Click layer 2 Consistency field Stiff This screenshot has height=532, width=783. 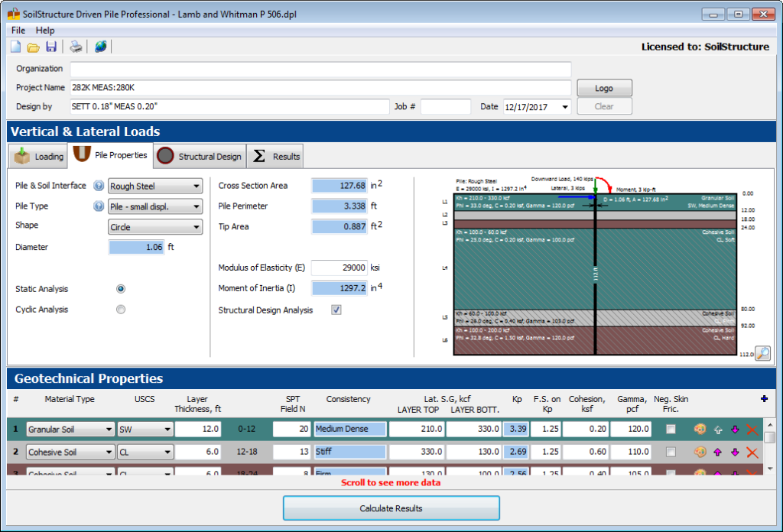[350, 453]
